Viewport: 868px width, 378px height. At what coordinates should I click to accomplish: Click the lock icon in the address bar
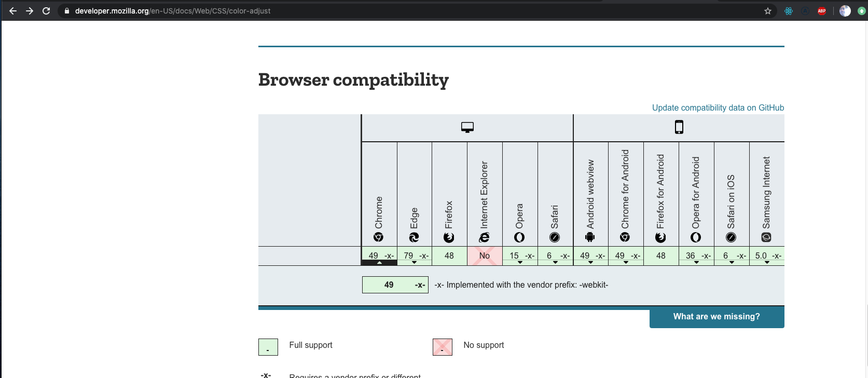tap(67, 11)
